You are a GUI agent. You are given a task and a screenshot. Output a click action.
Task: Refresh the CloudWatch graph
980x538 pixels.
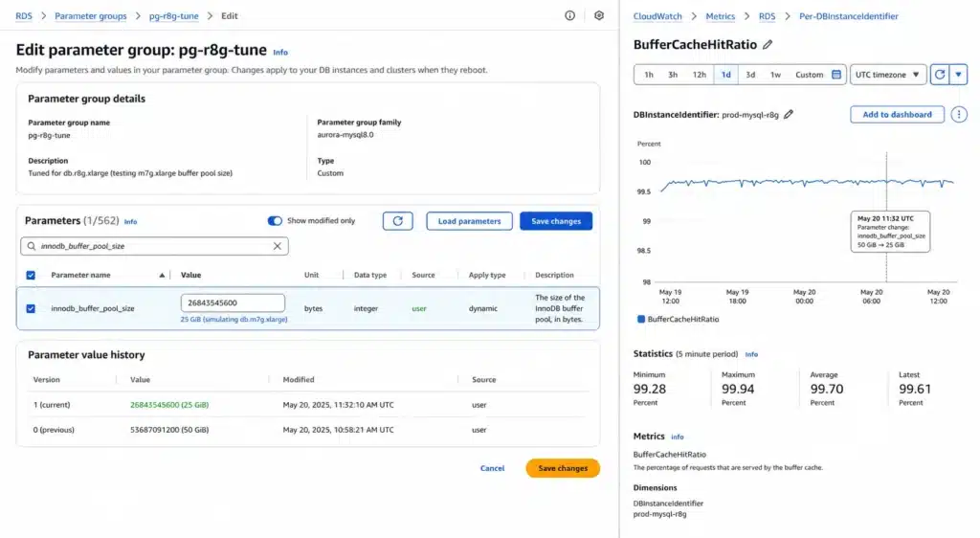940,75
